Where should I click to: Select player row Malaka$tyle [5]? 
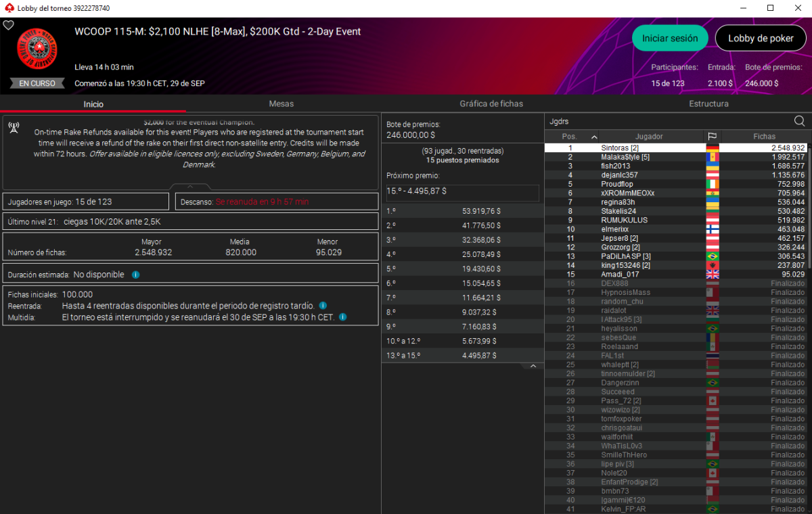[676, 157]
